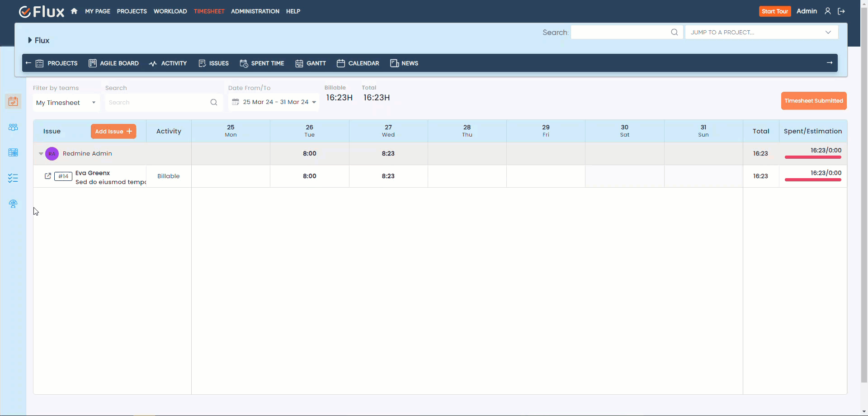Open the News section from the toolbar
Screen dimensions: 868x416
coord(404,63)
